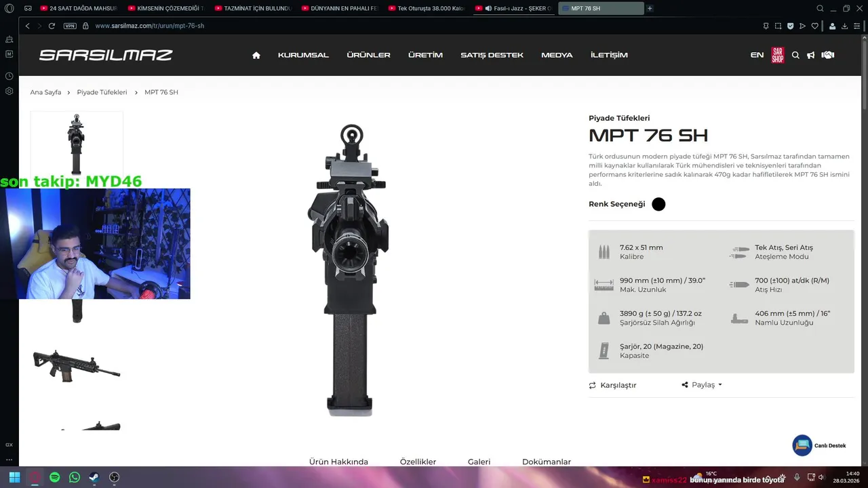868x488 pixels.
Task: Open the red SAR SHOP logo
Action: tap(778, 55)
